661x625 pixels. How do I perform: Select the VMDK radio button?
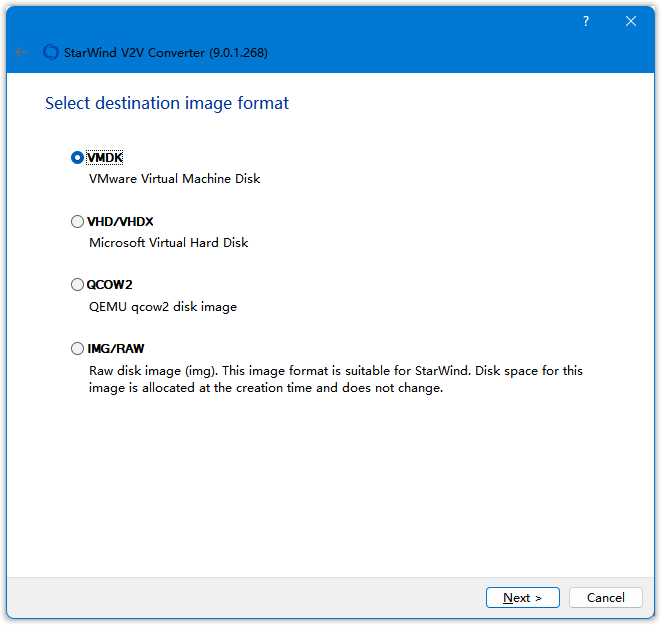(78, 157)
